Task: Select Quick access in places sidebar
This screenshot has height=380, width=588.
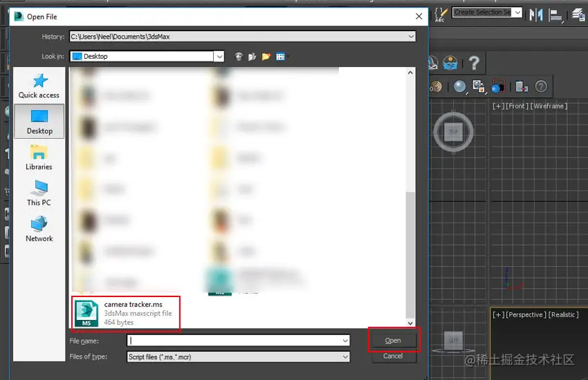Action: point(39,86)
